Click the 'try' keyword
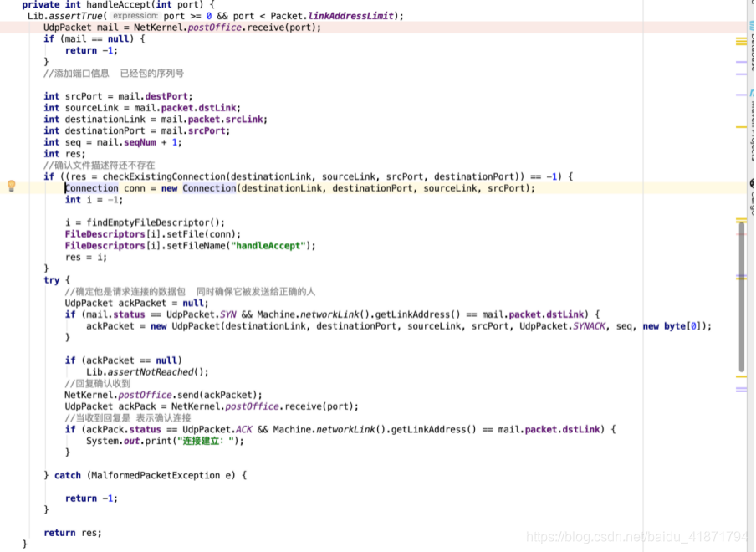Screen dimensions: 756x552 click(x=52, y=280)
